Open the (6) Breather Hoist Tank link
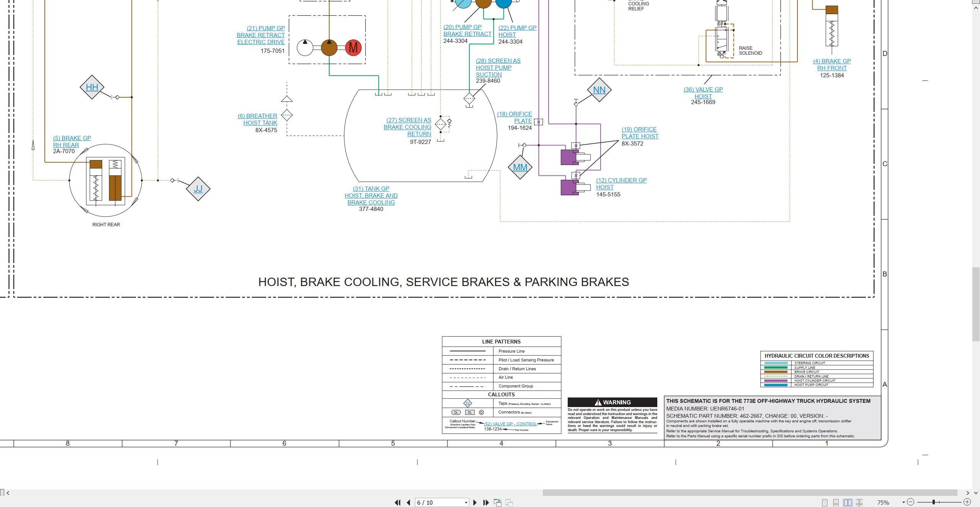This screenshot has width=980, height=507. (257, 119)
